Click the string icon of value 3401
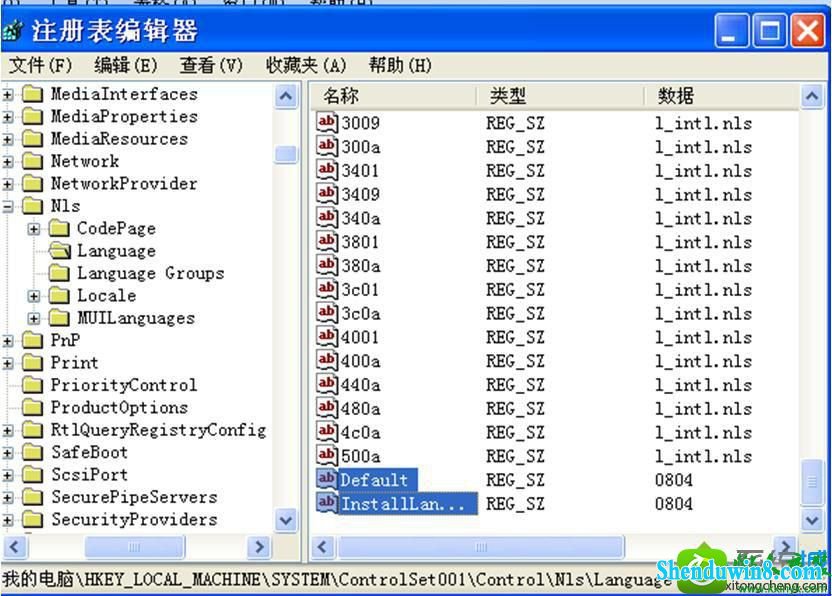 point(327,170)
